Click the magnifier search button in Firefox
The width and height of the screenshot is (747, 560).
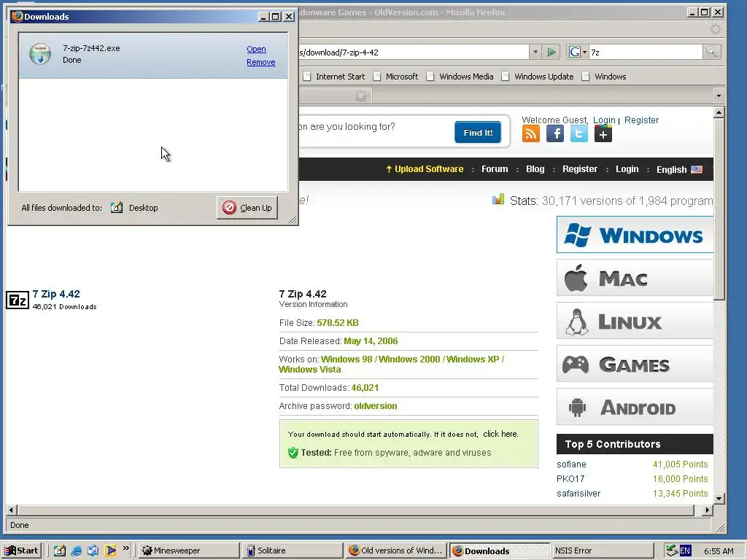711,52
